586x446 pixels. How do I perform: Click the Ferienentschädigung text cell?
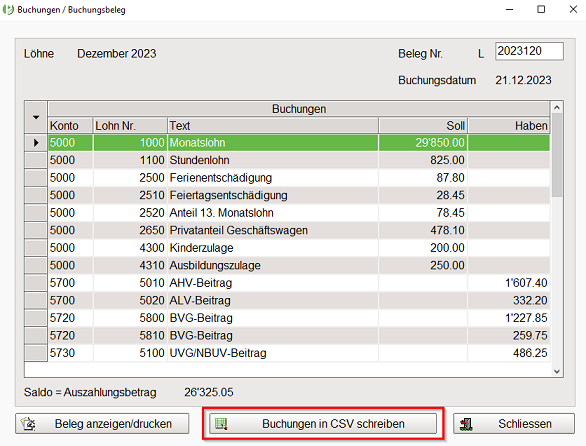[273, 178]
